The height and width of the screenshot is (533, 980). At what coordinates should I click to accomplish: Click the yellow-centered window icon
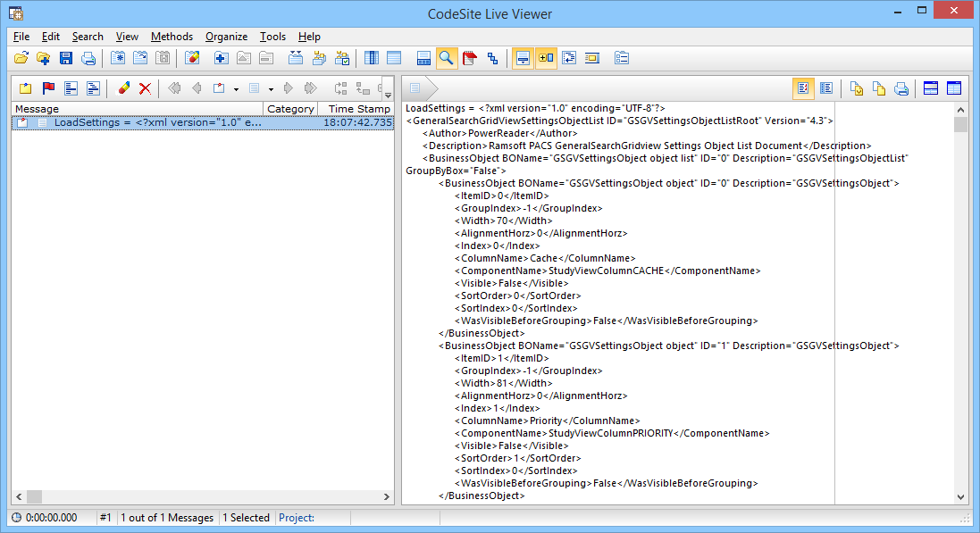592,58
